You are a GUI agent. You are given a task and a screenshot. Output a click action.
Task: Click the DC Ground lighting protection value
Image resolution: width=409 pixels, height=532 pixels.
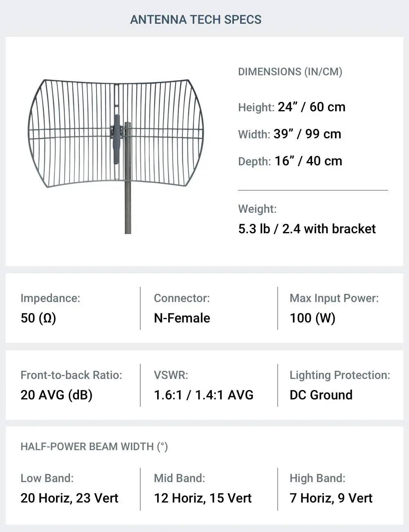321,395
